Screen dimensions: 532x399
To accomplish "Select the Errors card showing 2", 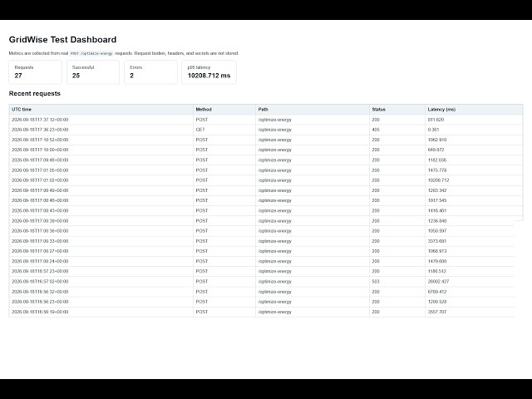I will click(x=150, y=72).
